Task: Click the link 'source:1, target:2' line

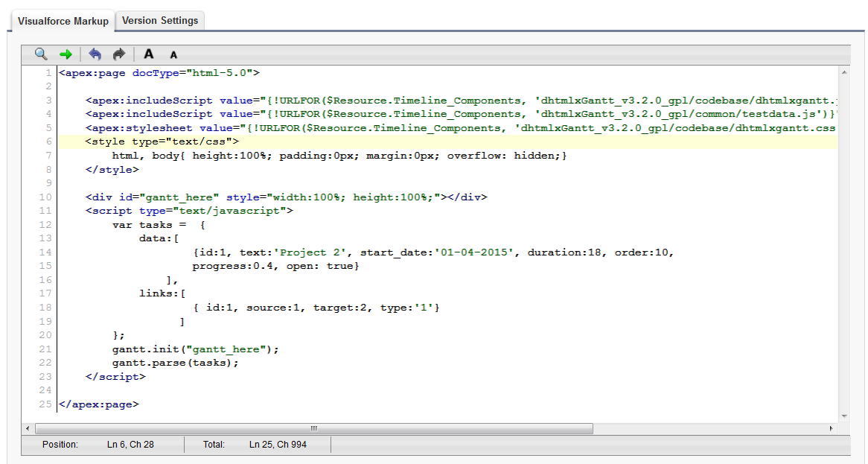Action: tap(316, 308)
